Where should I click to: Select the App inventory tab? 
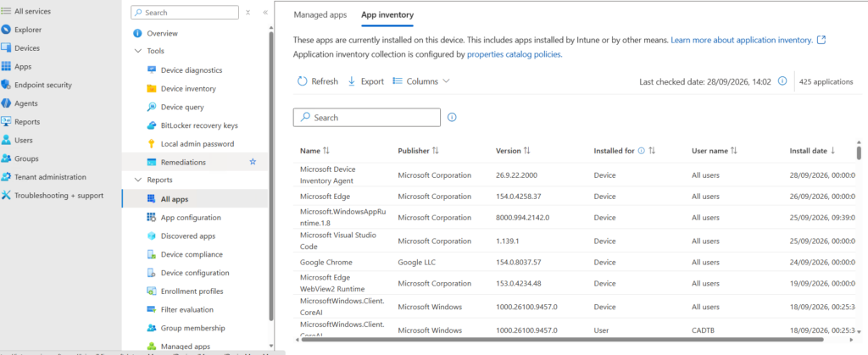tap(387, 15)
